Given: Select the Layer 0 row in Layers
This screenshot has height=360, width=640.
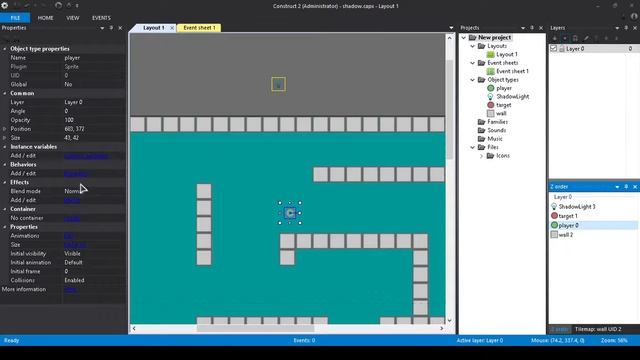Looking at the screenshot, I should (x=594, y=49).
